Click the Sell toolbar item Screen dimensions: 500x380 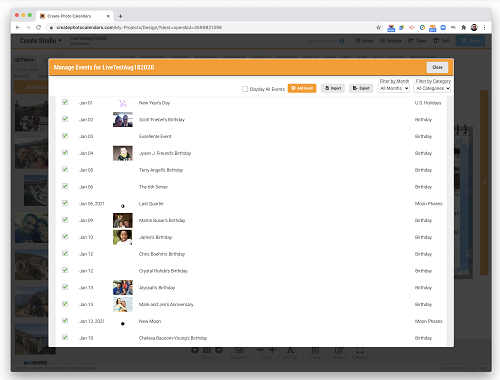point(442,41)
